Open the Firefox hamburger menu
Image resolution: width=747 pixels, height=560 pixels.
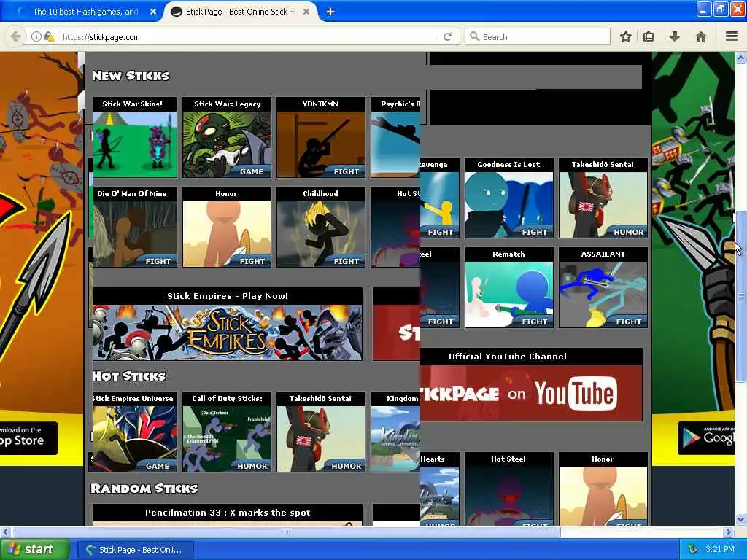coord(732,36)
